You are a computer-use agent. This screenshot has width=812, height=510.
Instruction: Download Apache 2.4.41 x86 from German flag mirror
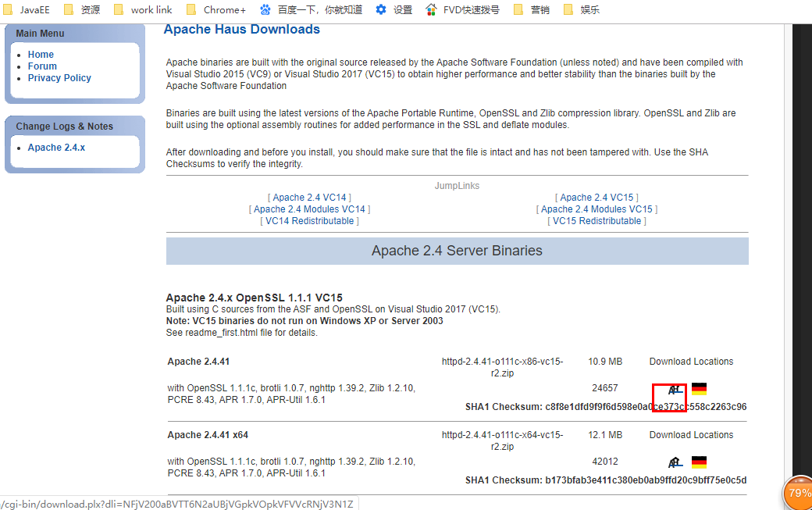[x=699, y=389]
